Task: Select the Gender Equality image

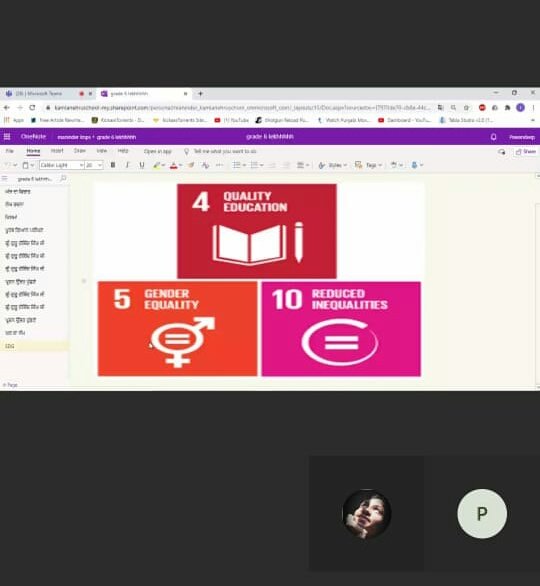Action: (x=178, y=329)
